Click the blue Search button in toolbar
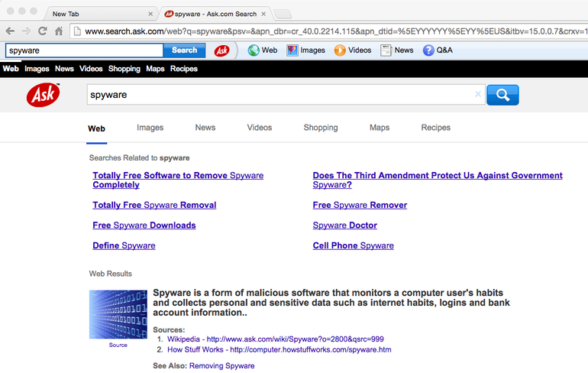 click(184, 50)
